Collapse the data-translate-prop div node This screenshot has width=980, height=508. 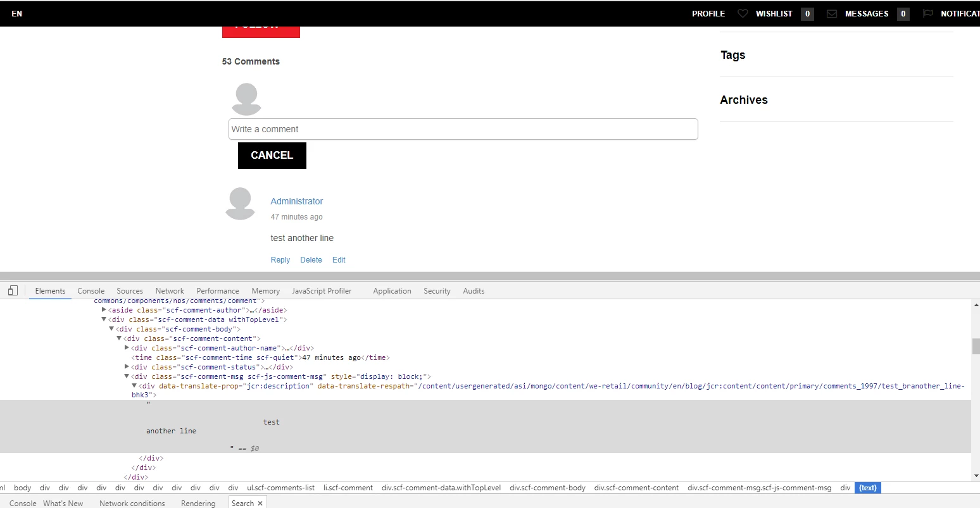click(x=134, y=386)
